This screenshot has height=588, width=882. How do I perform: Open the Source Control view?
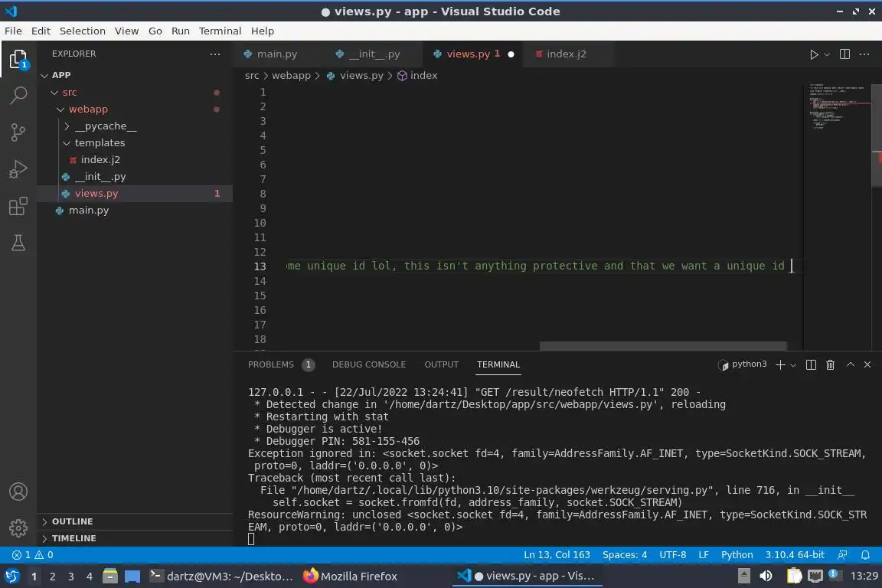pyautogui.click(x=18, y=132)
